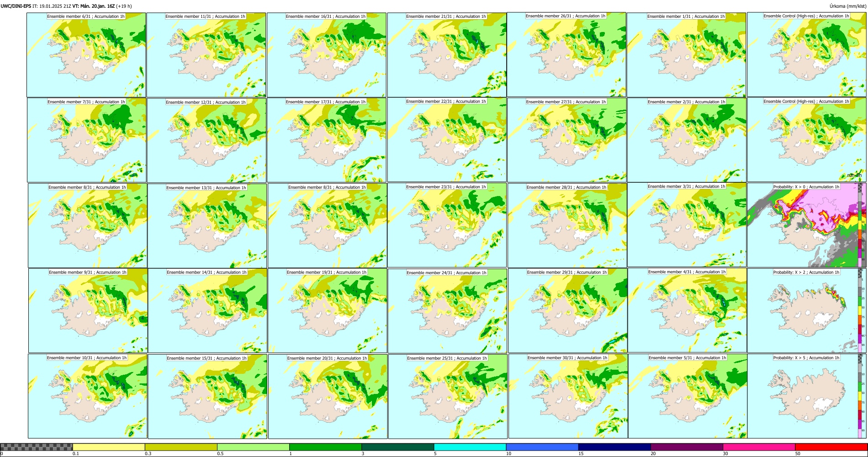
Task: Pick the red above-50 legend swatch
Action: [x=831, y=447]
